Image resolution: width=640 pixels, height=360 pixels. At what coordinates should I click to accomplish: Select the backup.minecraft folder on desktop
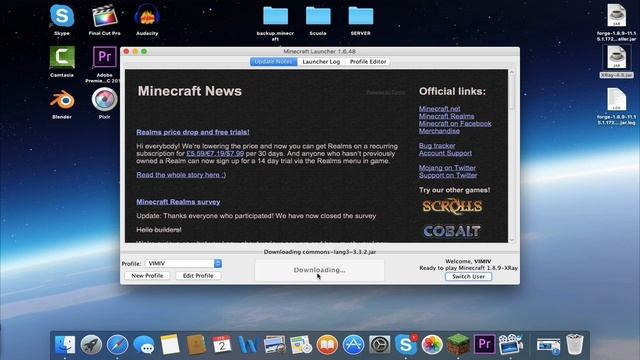(x=276, y=16)
